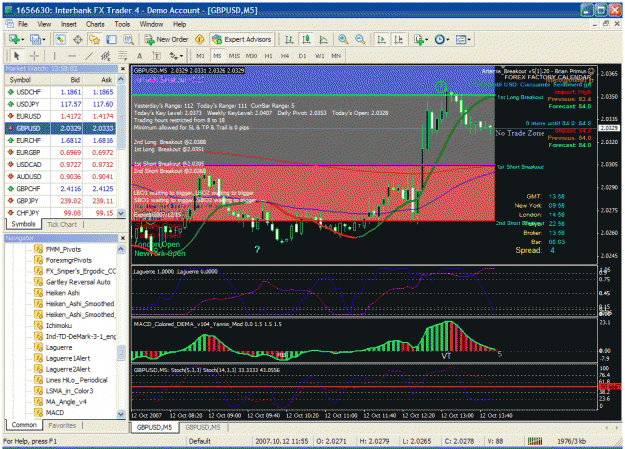625x449 pixels.
Task: Open the Tools menu
Action: tap(122, 24)
